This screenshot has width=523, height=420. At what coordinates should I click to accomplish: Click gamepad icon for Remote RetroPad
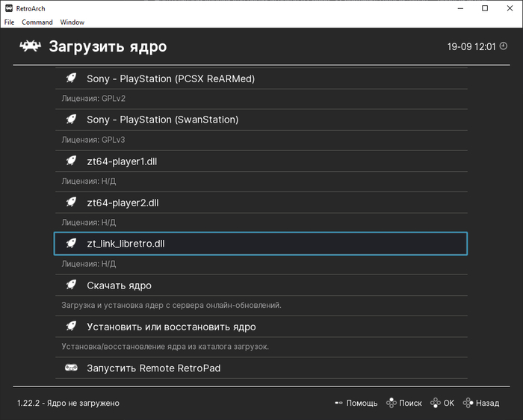[71, 368]
